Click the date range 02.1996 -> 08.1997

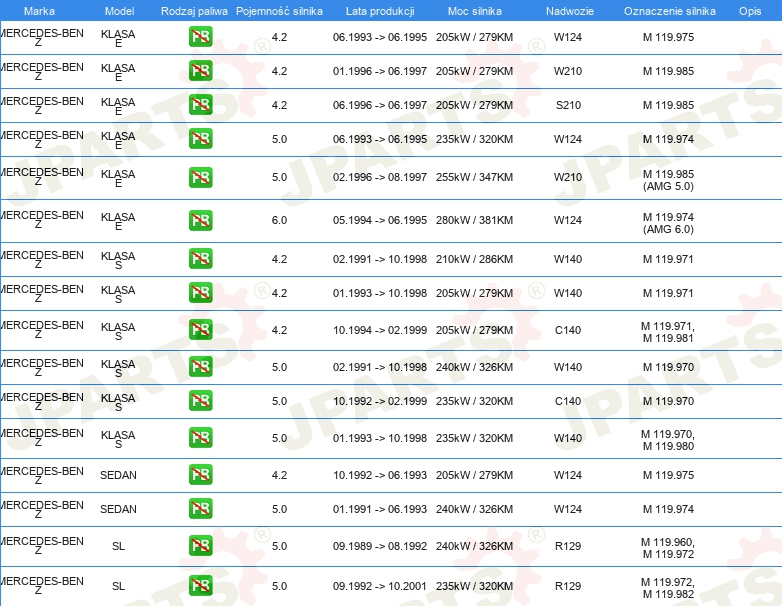(380, 178)
